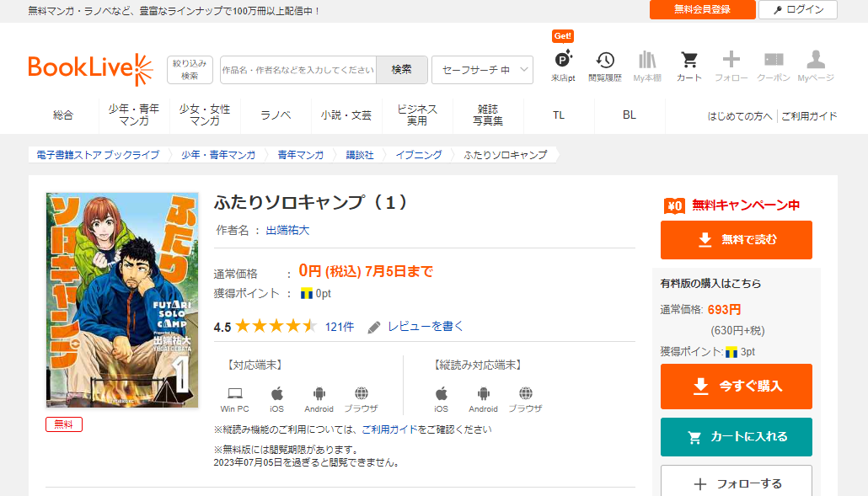Open the 絞り込み検索 filter search
This screenshot has width=868, height=496.
click(190, 70)
